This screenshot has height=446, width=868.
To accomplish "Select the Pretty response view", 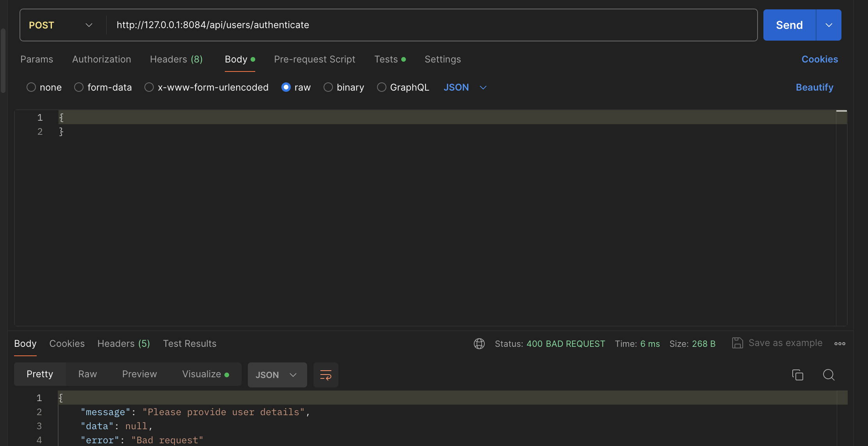I will click(x=40, y=374).
